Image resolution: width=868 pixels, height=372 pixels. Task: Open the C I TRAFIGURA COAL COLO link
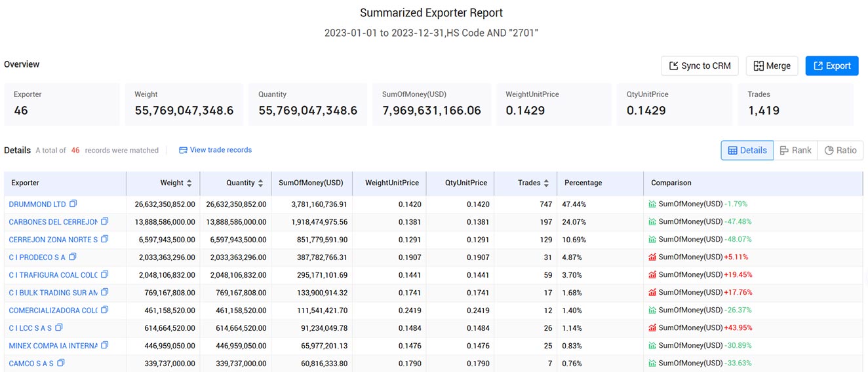(53, 275)
